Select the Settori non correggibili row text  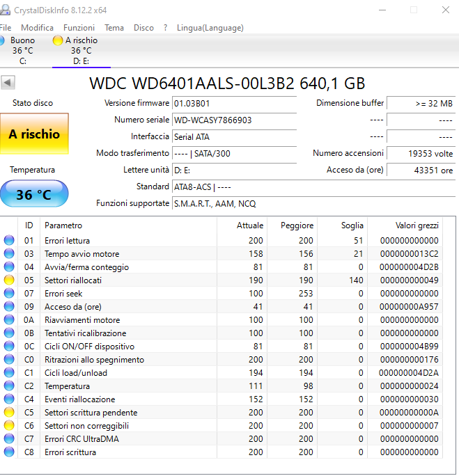point(86,426)
